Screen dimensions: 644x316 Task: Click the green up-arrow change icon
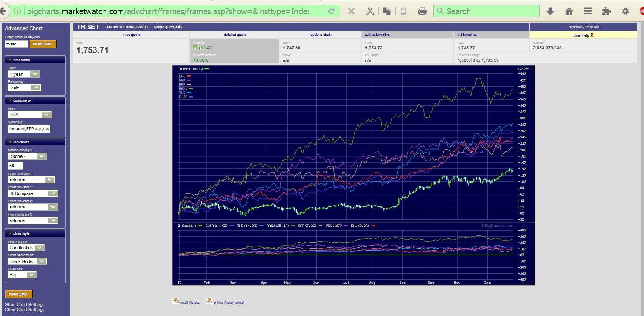[x=195, y=48]
